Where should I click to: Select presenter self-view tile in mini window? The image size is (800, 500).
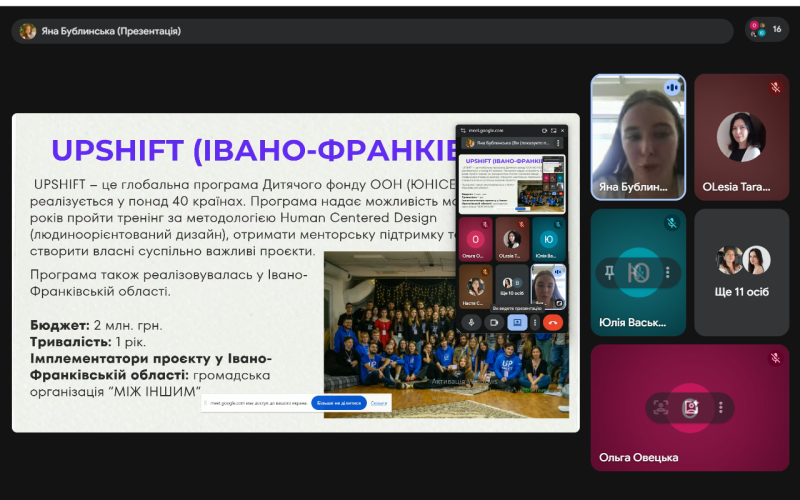pyautogui.click(x=548, y=286)
